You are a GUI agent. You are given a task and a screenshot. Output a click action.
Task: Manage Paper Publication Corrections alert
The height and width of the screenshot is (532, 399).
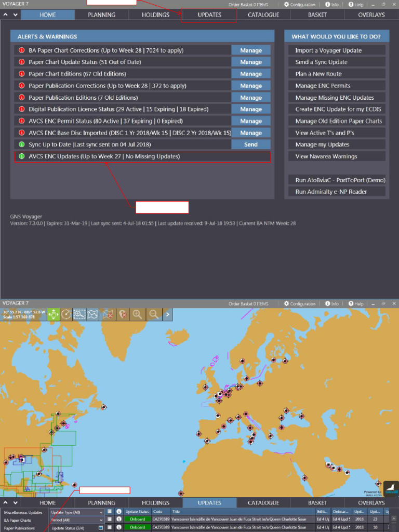point(251,86)
